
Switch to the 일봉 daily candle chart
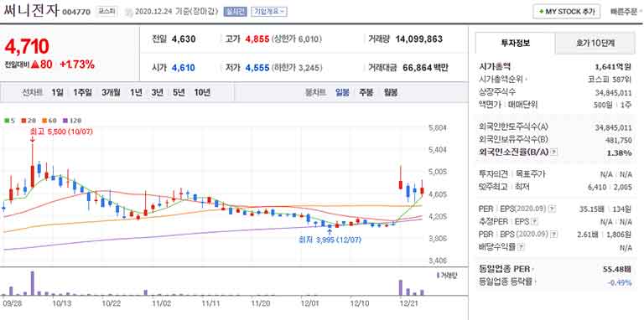(342, 92)
